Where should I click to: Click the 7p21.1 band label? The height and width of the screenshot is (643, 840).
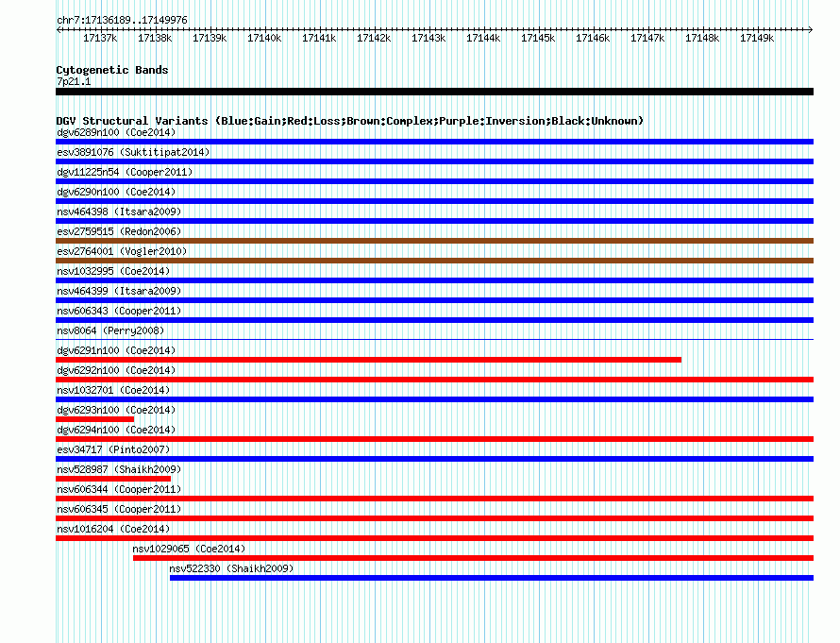pos(74,81)
